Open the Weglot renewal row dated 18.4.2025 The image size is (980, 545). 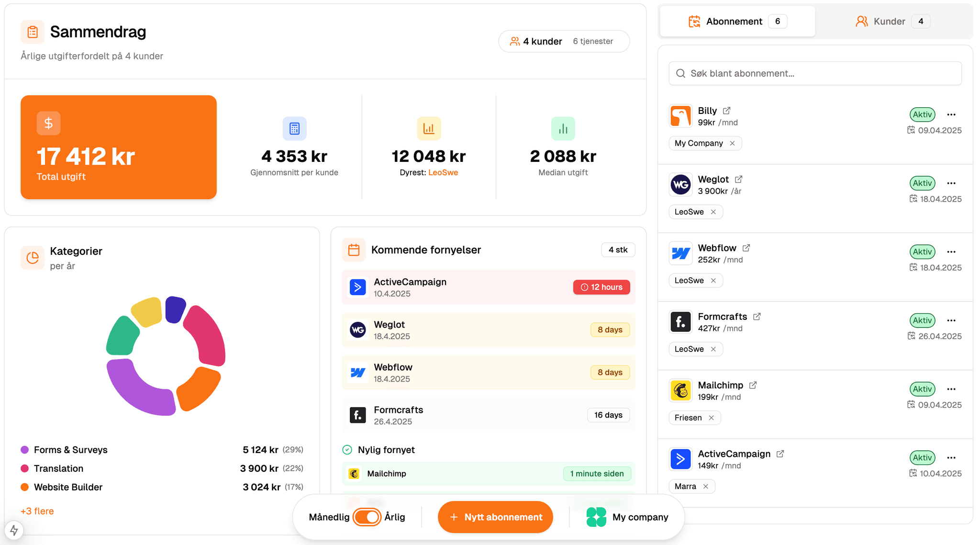(x=489, y=330)
